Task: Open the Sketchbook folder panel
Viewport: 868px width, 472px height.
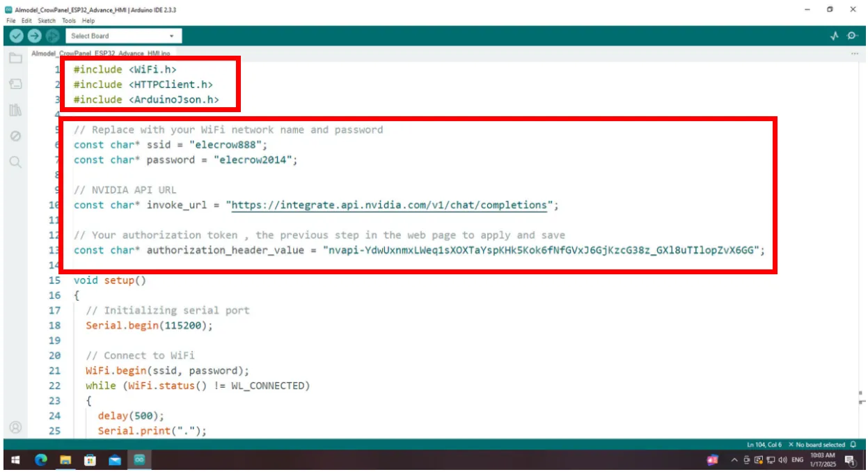Action: click(x=15, y=58)
